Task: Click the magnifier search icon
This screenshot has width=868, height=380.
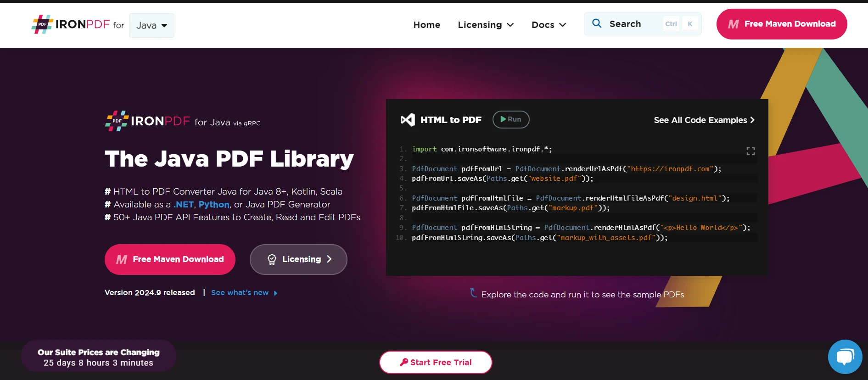Action: [597, 23]
